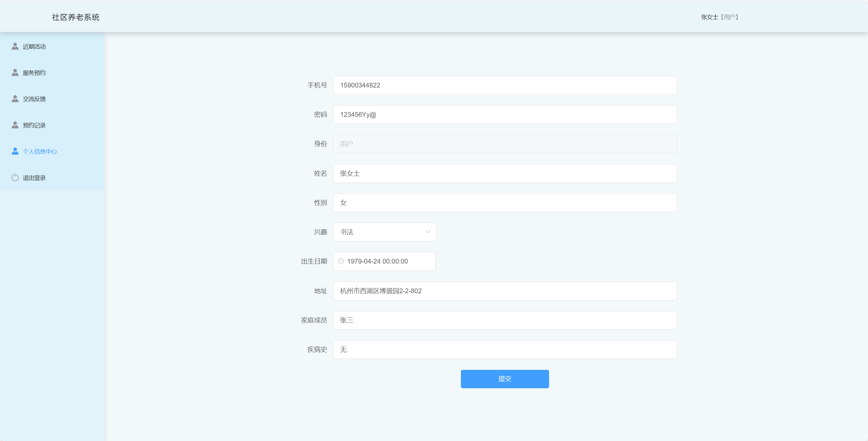Viewport: 868px width, 441px height.
Task: Click the dropdown chevron next to 书法
Action: 428,232
